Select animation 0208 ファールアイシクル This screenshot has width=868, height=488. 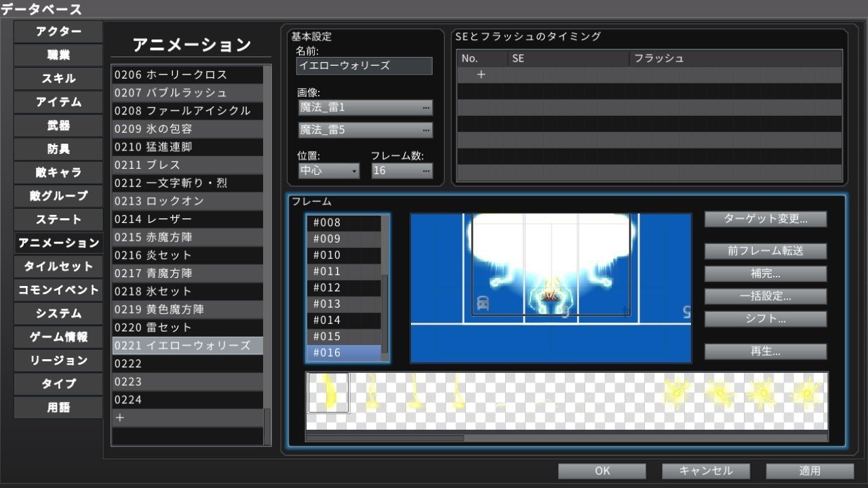(x=187, y=110)
